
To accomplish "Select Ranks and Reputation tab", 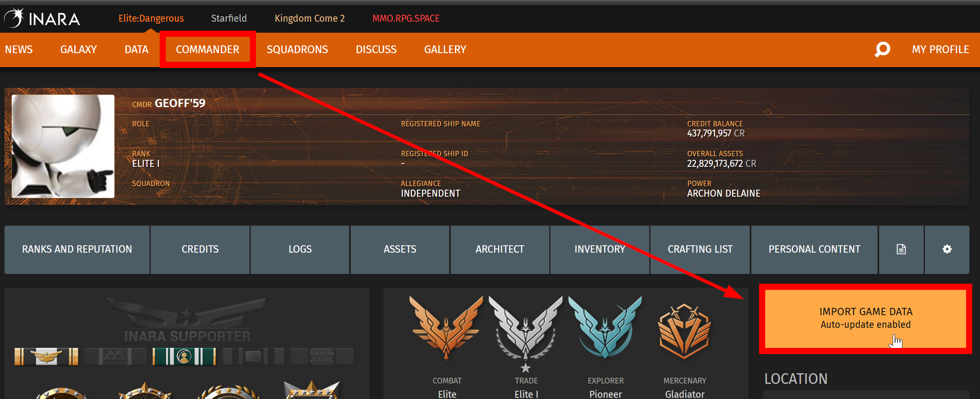I will pyautogui.click(x=77, y=249).
